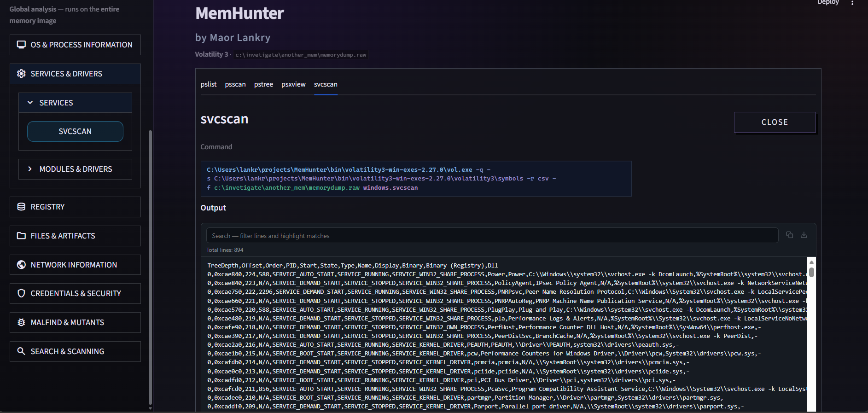Click the memorydump.raw path label
Viewport: 868px width, 413px height.
[301, 55]
